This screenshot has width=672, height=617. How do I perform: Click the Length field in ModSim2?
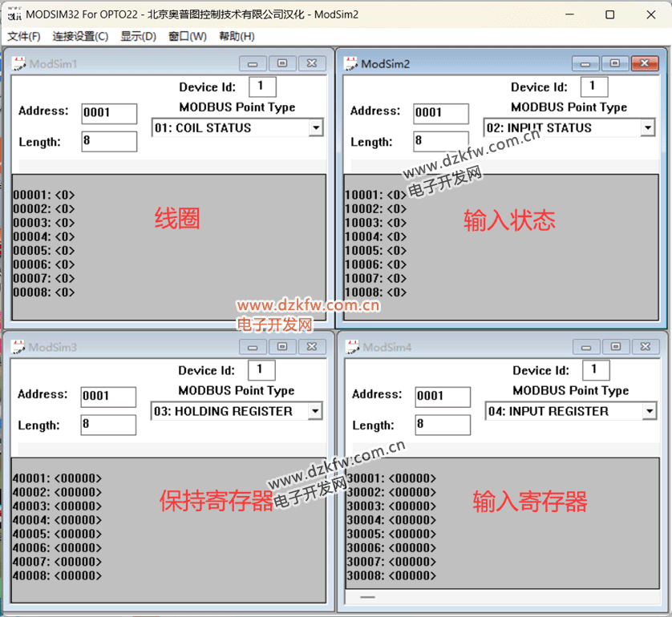click(441, 142)
